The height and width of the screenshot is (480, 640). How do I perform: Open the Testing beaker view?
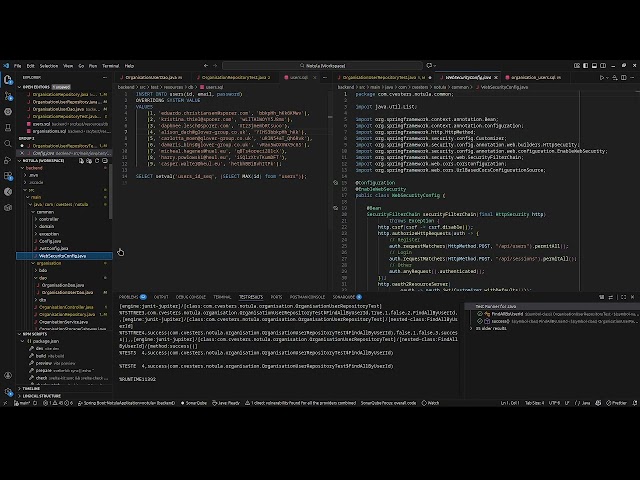tap(8, 128)
